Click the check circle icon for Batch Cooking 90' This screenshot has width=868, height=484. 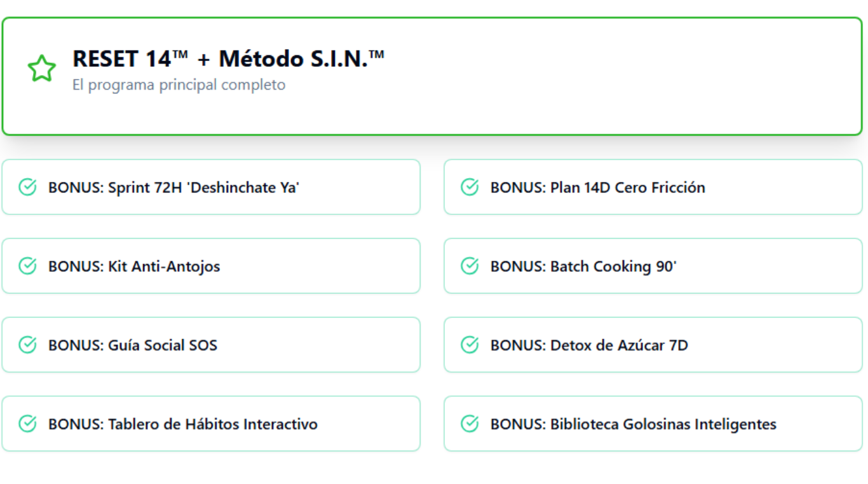[470, 266]
